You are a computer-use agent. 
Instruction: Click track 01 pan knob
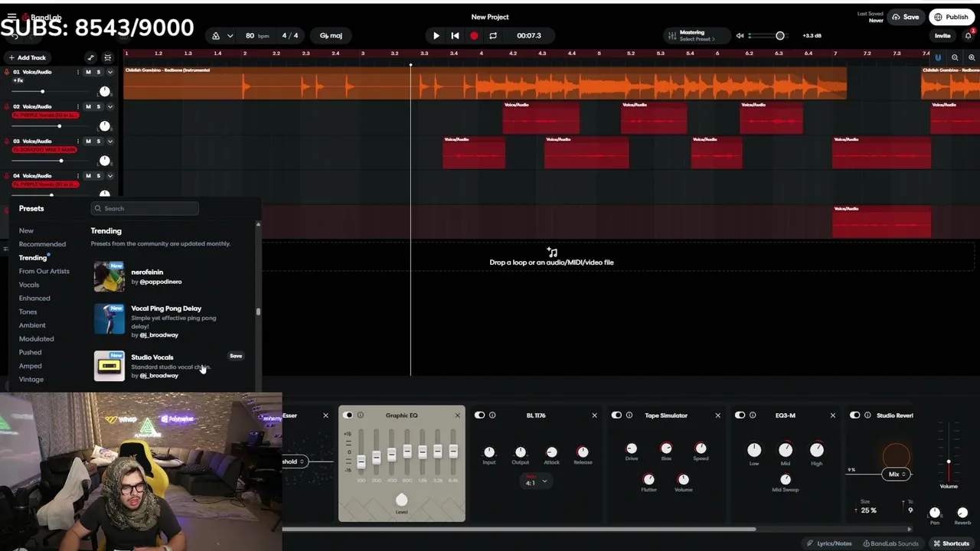coord(104,91)
